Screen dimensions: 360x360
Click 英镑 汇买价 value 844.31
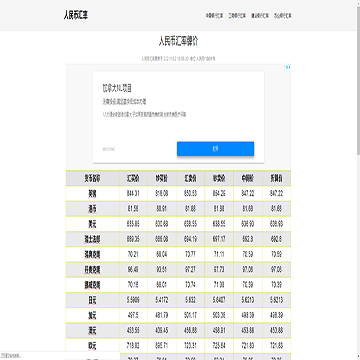coord(133,194)
